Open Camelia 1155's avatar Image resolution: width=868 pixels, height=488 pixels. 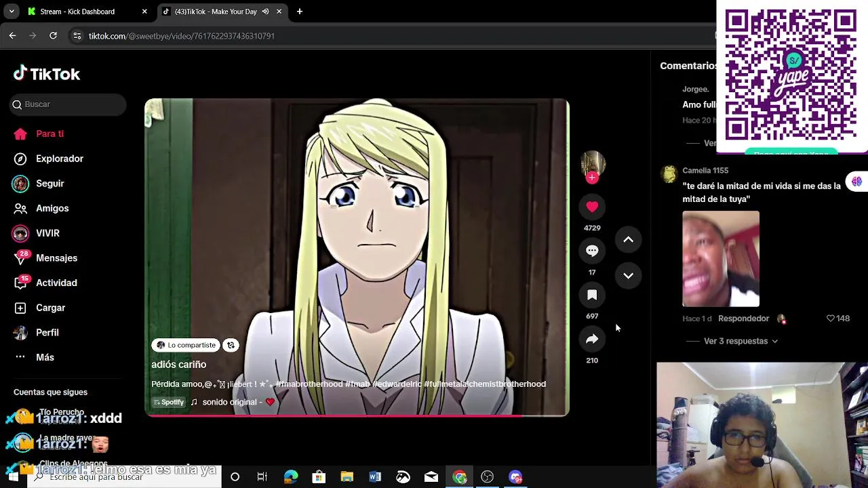669,174
